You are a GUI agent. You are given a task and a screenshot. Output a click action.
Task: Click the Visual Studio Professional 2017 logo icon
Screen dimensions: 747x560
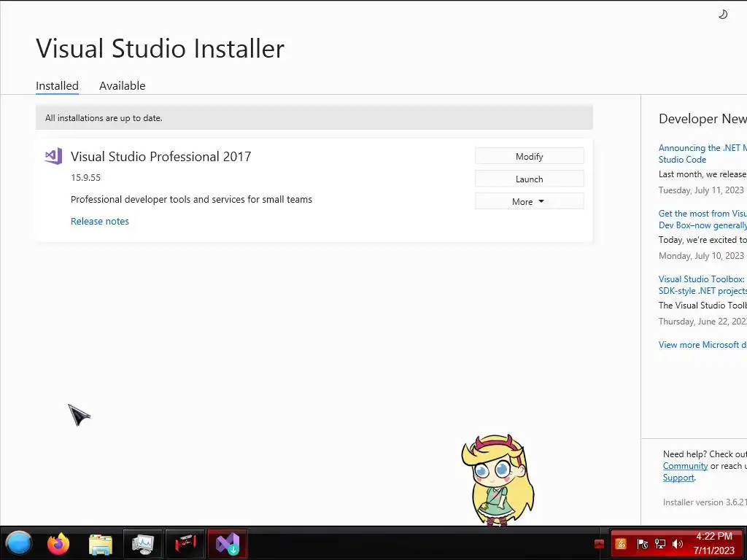[53, 156]
